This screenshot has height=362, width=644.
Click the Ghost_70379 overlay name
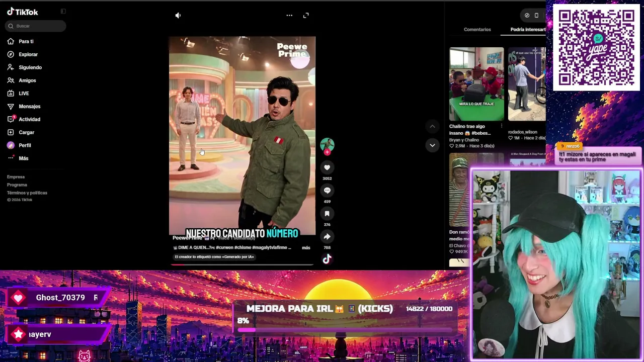click(60, 298)
